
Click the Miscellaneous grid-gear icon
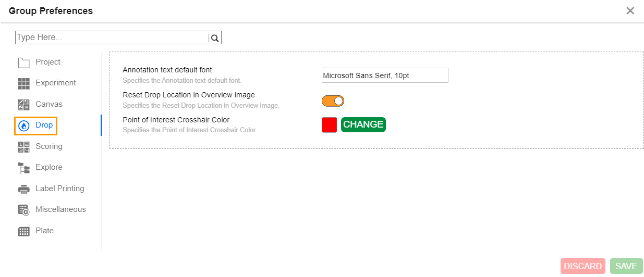click(x=24, y=210)
